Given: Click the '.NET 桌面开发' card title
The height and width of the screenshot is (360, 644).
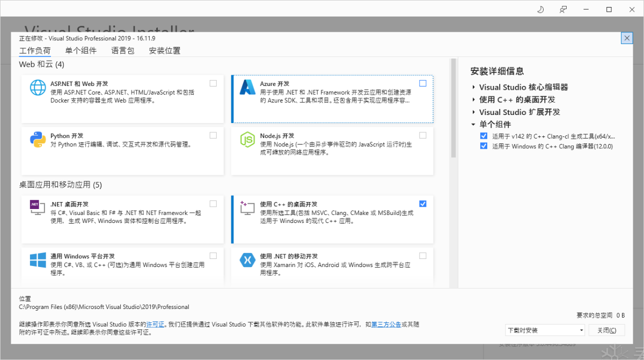Looking at the screenshot, I should click(x=70, y=204).
